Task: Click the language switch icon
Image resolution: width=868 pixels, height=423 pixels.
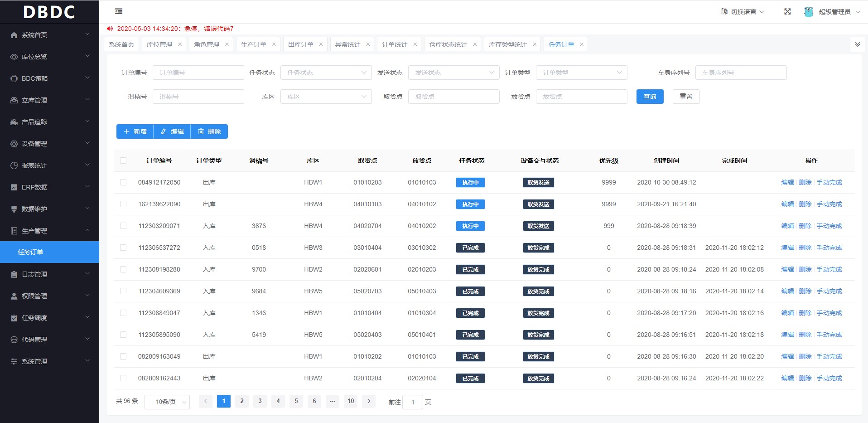Action: 724,12
